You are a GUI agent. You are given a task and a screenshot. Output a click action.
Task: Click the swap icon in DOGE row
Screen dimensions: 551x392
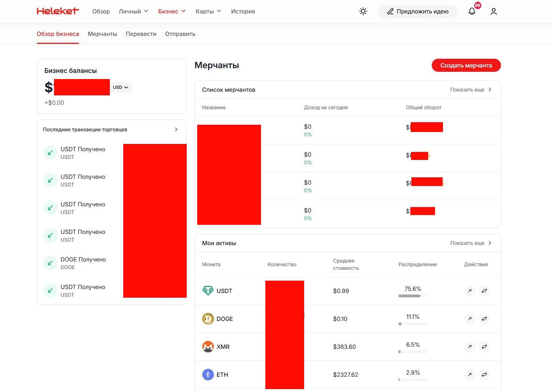(x=484, y=319)
